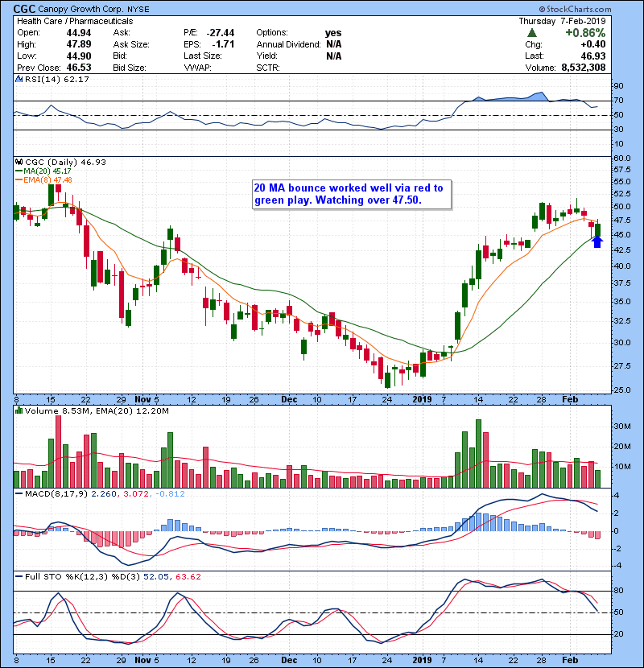
Task: Click the N/A next to Annual Dividend
Action: 334,44
